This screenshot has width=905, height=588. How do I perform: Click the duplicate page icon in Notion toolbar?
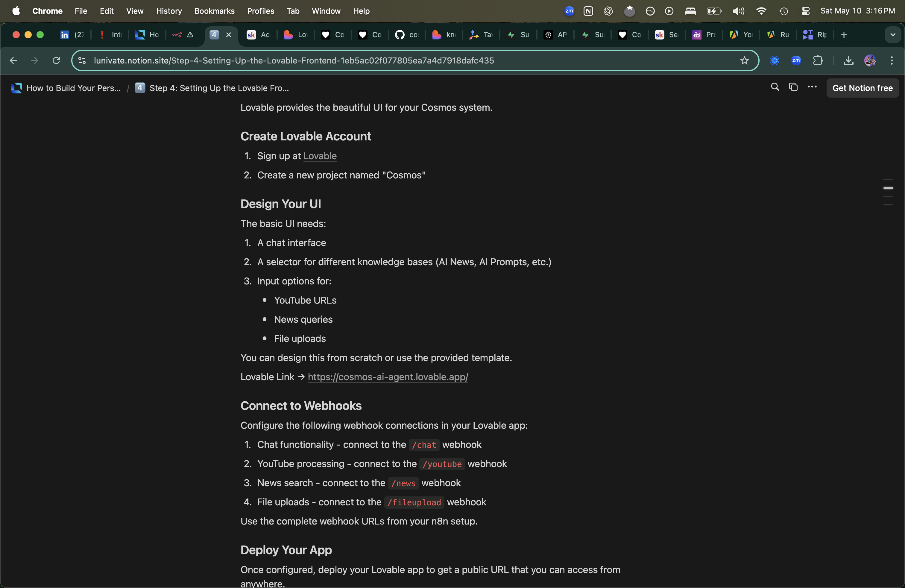[793, 87]
